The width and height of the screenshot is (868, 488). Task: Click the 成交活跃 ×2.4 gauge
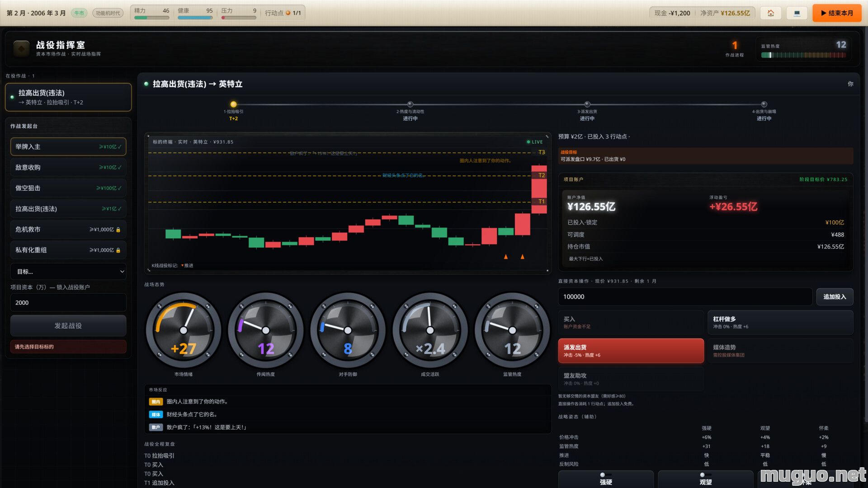pyautogui.click(x=430, y=330)
